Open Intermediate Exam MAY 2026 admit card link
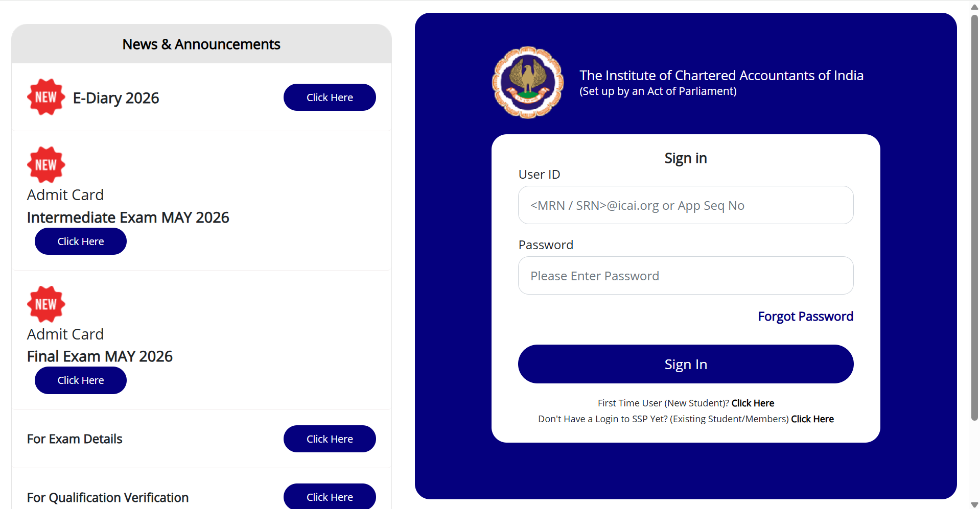Viewport: 980px width, 509px height. pos(80,241)
